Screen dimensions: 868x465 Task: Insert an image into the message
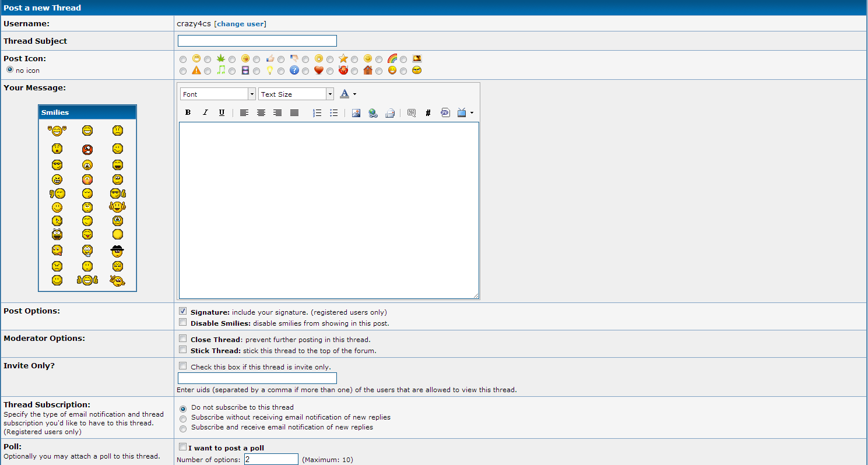point(356,113)
